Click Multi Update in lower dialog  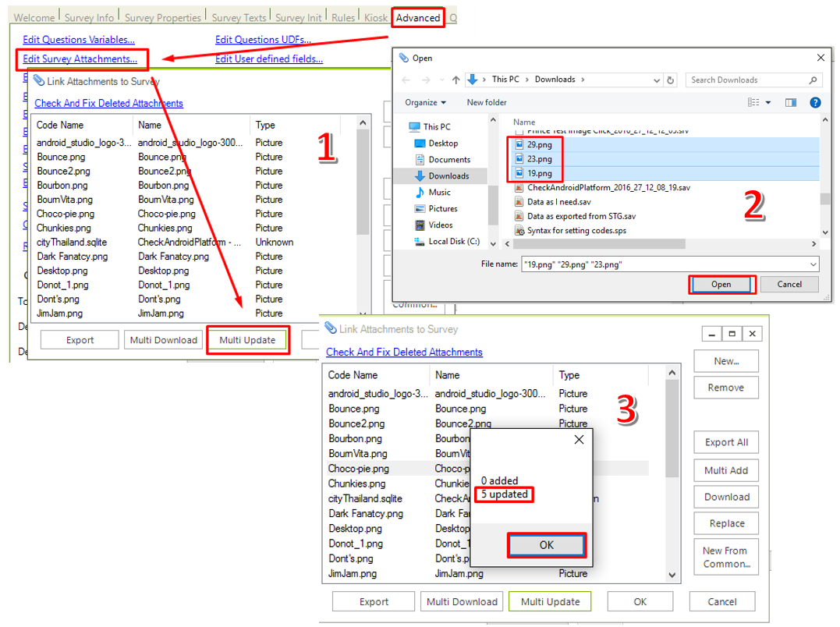click(550, 602)
